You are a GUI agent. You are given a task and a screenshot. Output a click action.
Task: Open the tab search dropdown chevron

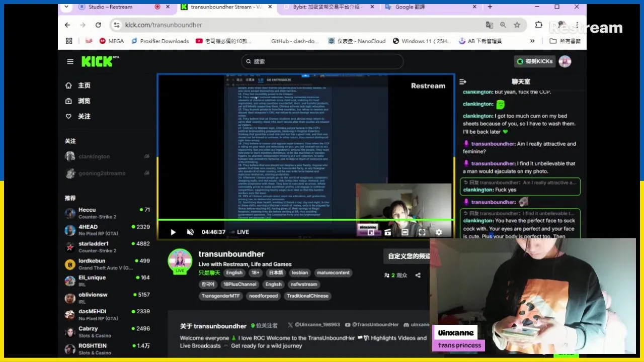pyautogui.click(x=65, y=7)
